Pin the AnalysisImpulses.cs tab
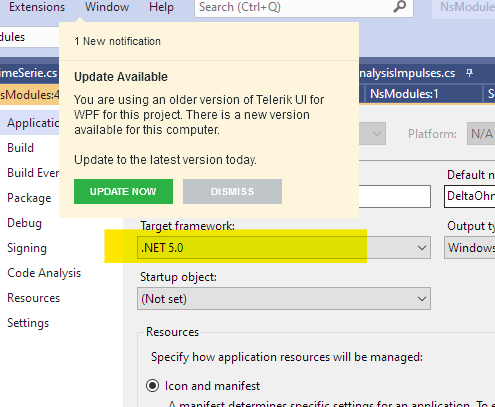495x407 pixels. point(469,73)
